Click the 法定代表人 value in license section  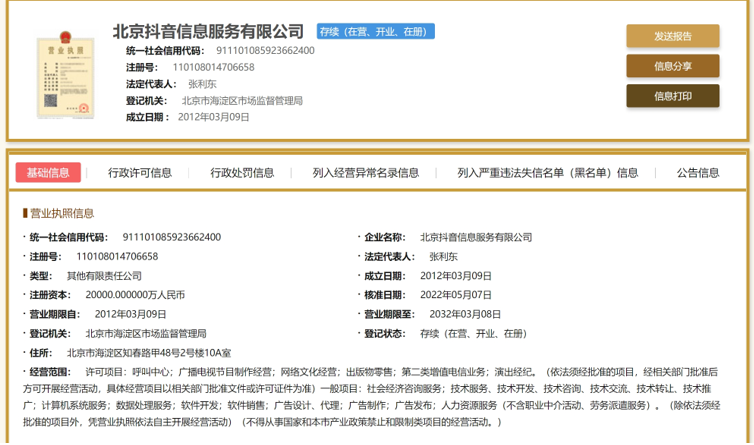tap(443, 256)
